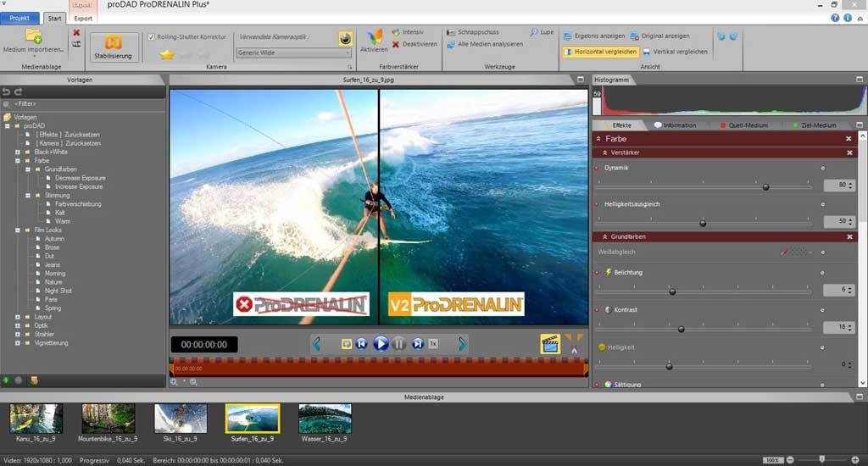Open Medium importieren to add media
The image size is (868, 466).
[33, 42]
